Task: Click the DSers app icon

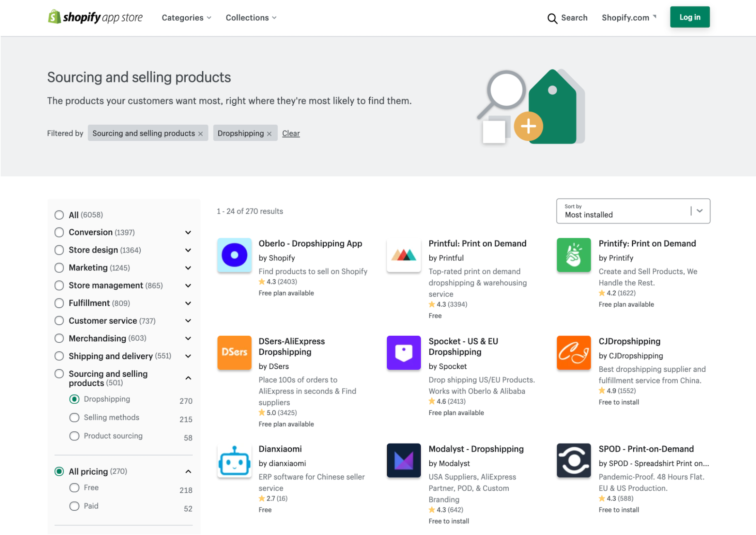Action: click(235, 353)
